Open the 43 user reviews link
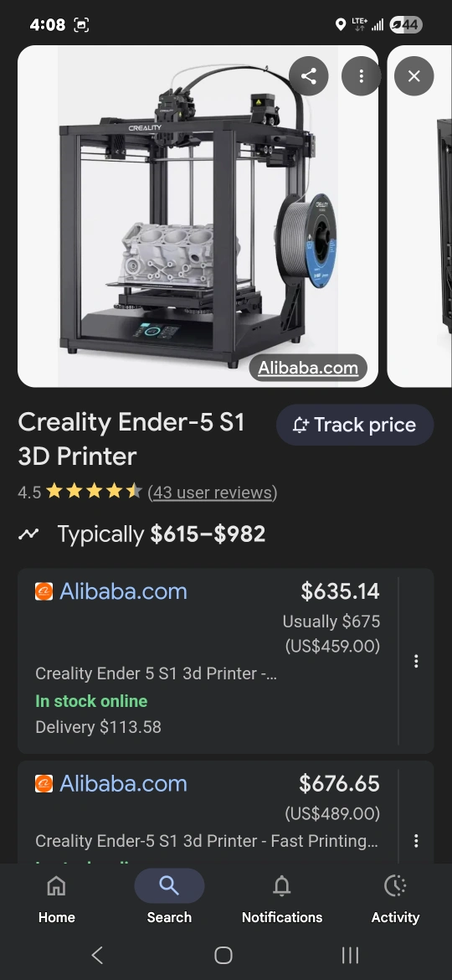 point(213,493)
